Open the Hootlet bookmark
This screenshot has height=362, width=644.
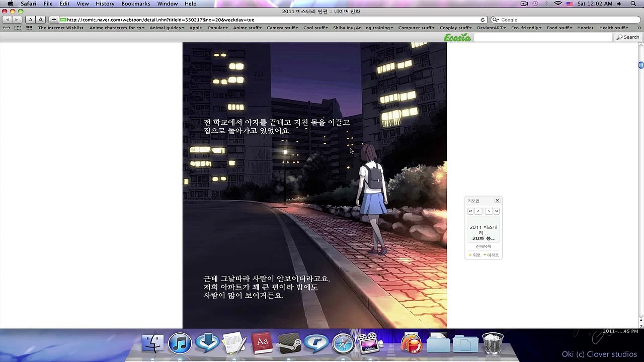click(x=585, y=28)
